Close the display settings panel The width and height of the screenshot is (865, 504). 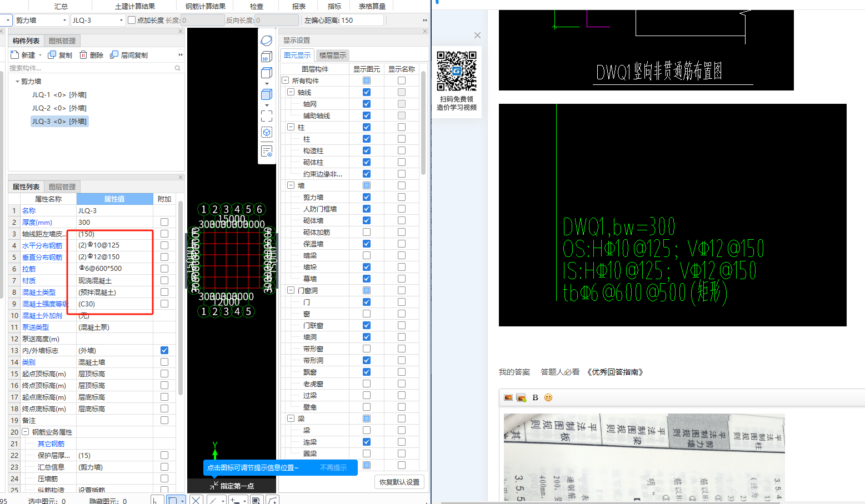pyautogui.click(x=425, y=31)
